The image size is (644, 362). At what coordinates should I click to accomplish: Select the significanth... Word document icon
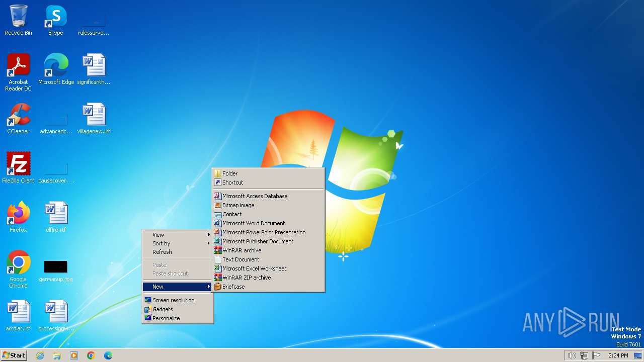pos(94,69)
